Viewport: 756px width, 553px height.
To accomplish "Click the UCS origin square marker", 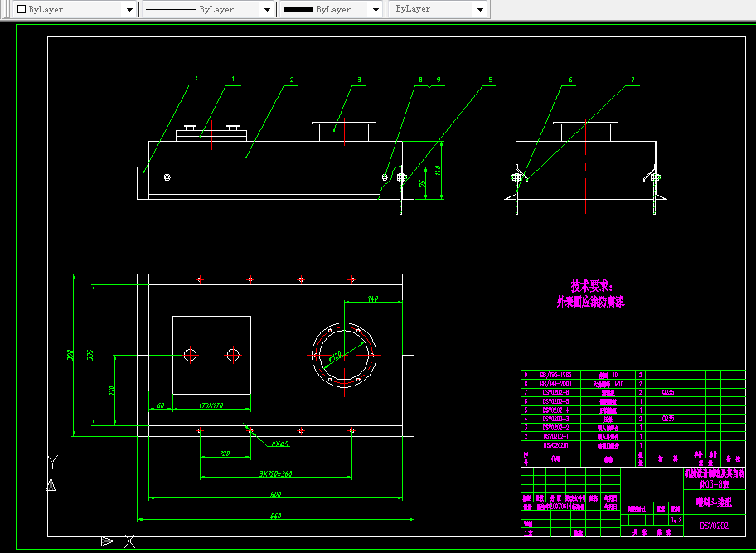I will (51, 541).
